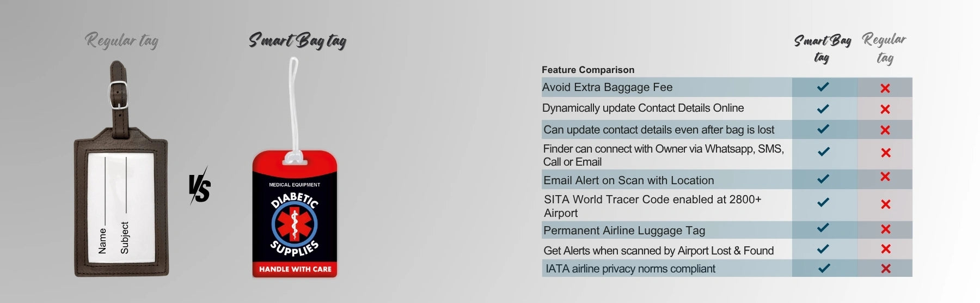The height and width of the screenshot is (303, 980).
Task: Click the checkmark for IATA airline privacy norms
Action: pos(824,268)
